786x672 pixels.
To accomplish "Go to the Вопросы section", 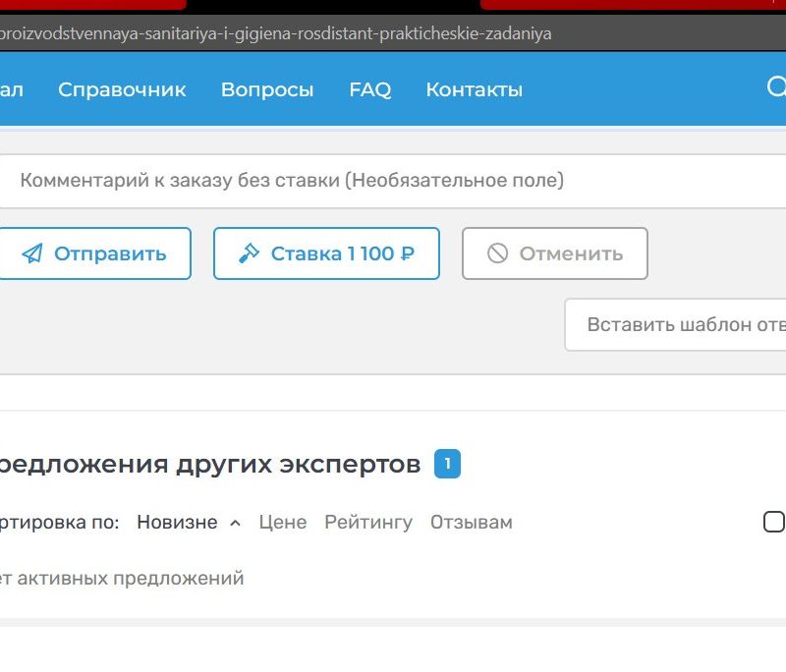I will click(x=267, y=89).
